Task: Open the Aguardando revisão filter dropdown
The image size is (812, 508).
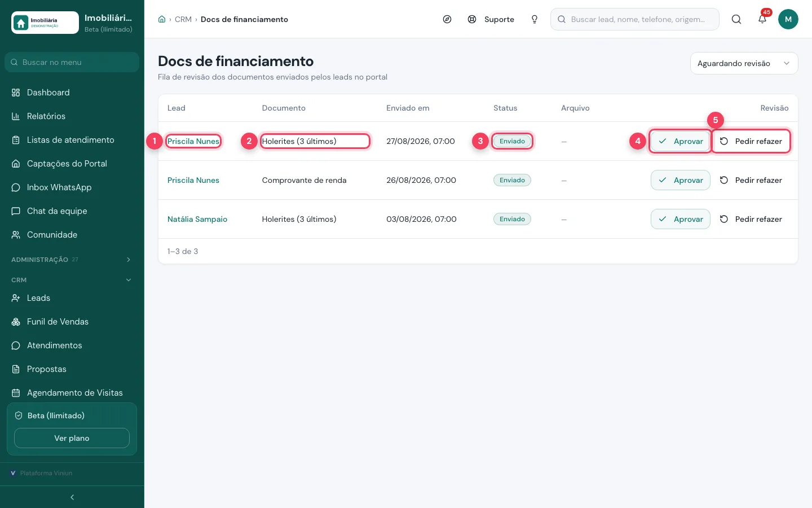Action: click(x=744, y=63)
